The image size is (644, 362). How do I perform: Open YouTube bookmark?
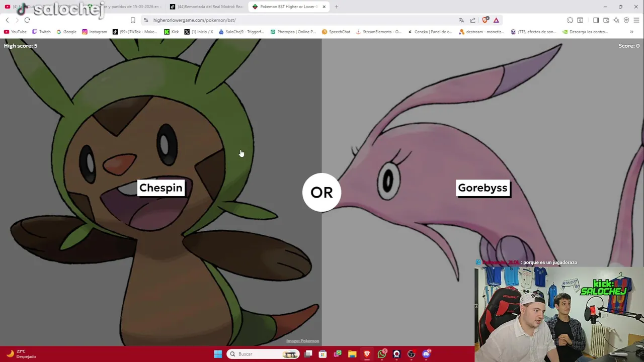click(x=15, y=32)
